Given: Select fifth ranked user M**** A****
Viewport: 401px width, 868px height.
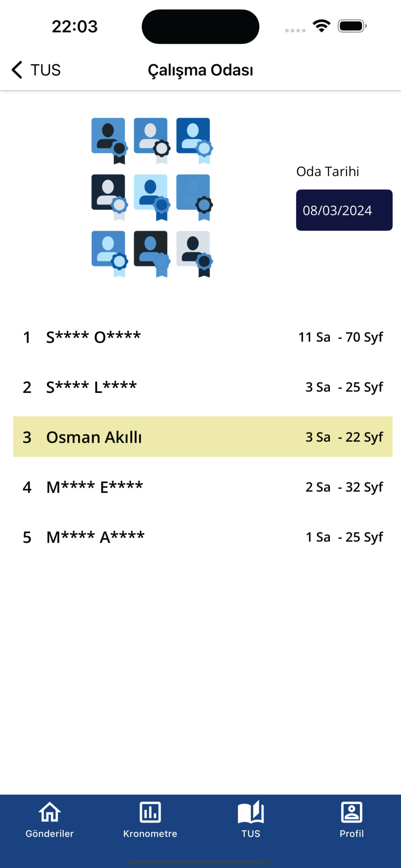Looking at the screenshot, I should point(95,537).
